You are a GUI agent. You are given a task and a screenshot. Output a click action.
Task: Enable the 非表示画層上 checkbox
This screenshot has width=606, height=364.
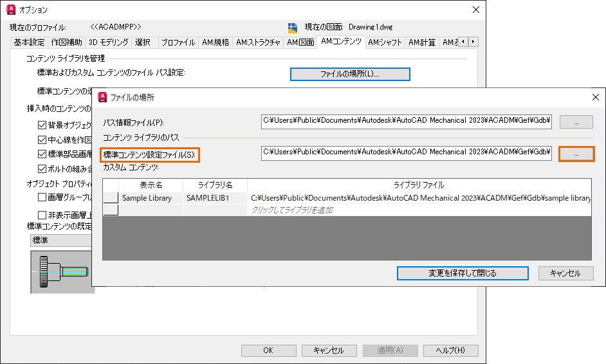42,215
